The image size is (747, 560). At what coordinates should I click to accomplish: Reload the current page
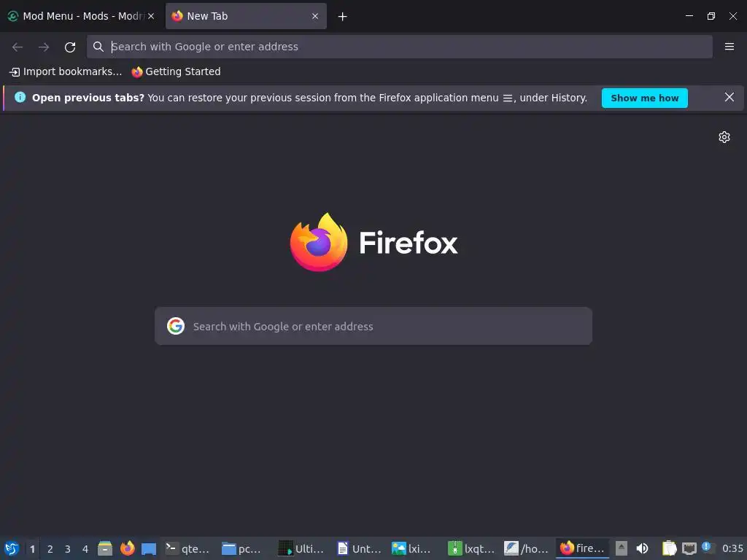click(70, 47)
